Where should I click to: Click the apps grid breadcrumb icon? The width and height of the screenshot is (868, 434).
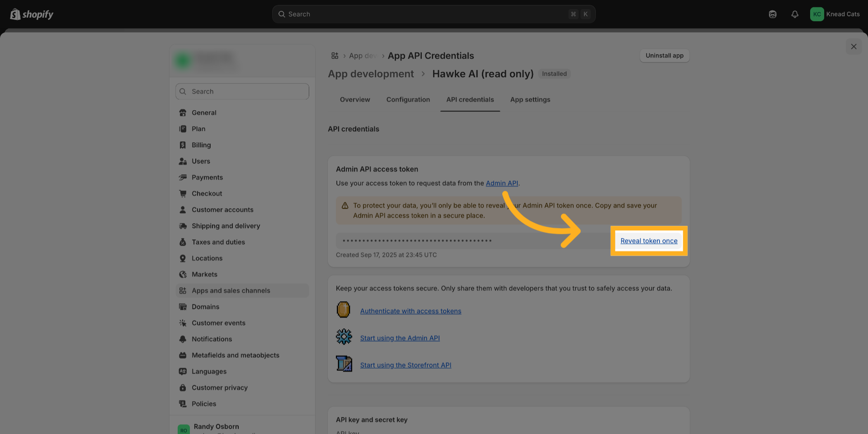[x=335, y=56]
